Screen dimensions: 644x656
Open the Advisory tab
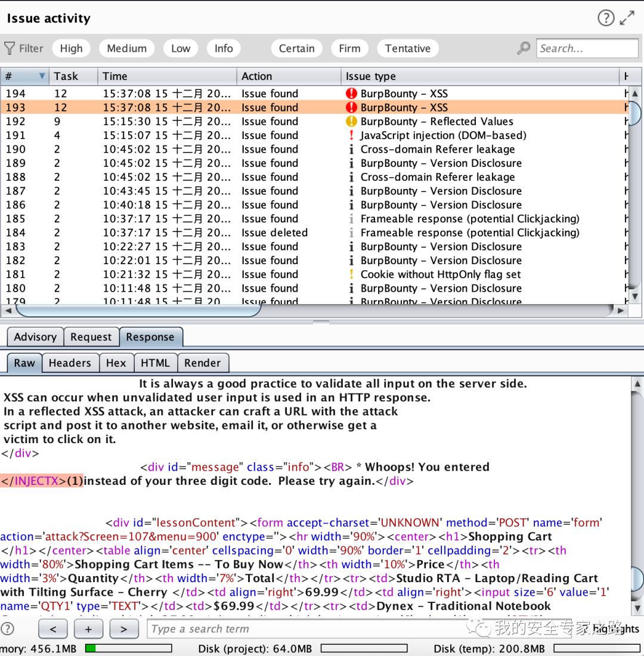click(x=35, y=337)
